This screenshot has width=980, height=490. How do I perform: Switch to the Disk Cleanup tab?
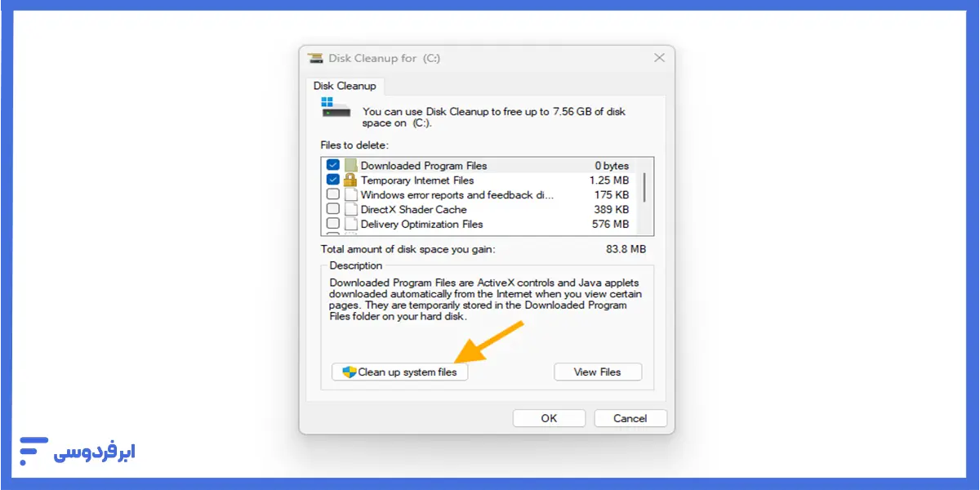[x=345, y=86]
